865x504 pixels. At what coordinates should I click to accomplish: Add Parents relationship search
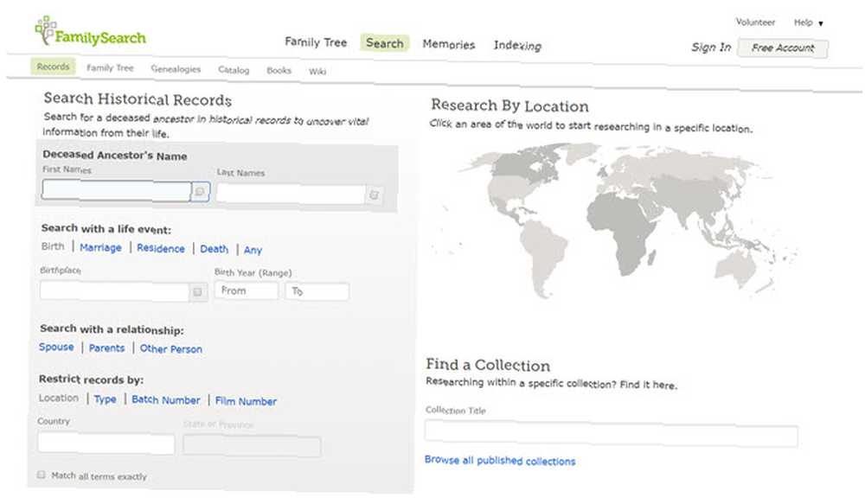(x=106, y=348)
